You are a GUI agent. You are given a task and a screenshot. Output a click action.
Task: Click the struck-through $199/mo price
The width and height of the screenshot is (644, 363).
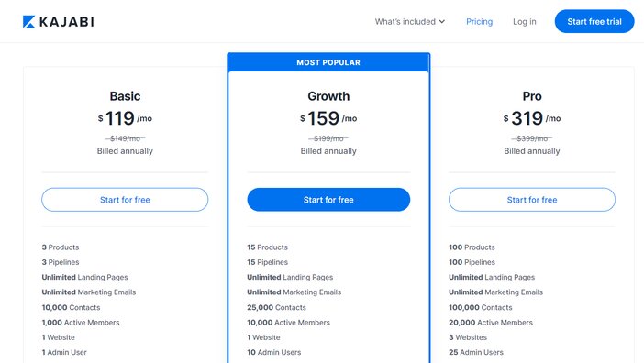pos(328,138)
